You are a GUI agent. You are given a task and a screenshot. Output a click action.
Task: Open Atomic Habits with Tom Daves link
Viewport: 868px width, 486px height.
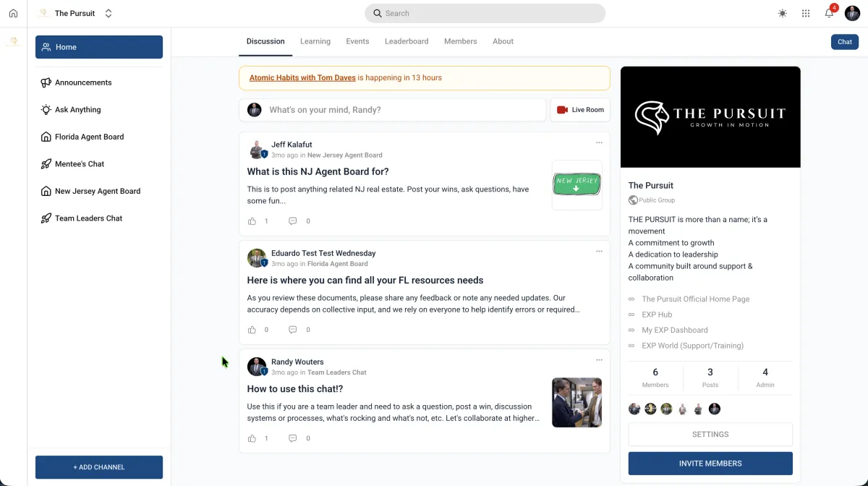[x=302, y=77]
